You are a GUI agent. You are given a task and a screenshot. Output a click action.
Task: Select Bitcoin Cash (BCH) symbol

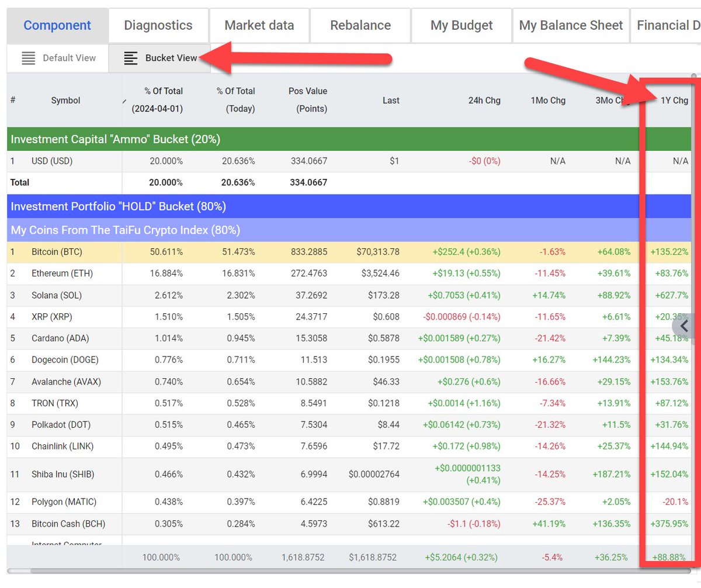68,524
